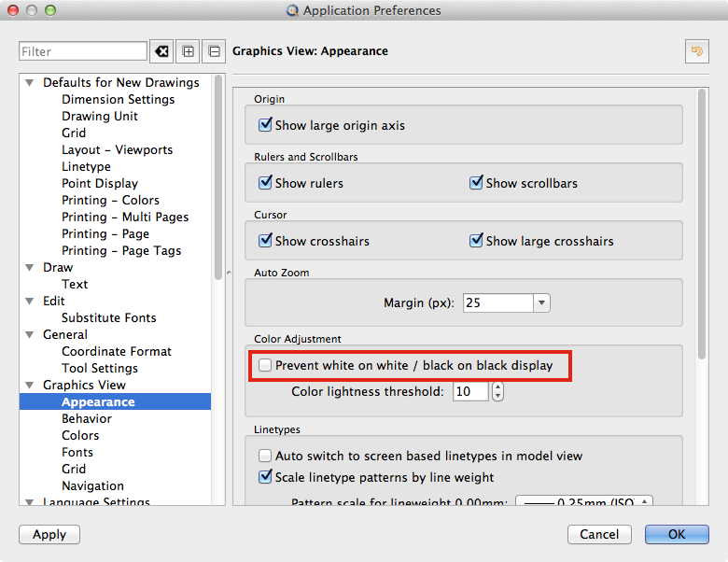Click the restore defaults arrow icon
728x562 pixels.
[x=695, y=51]
